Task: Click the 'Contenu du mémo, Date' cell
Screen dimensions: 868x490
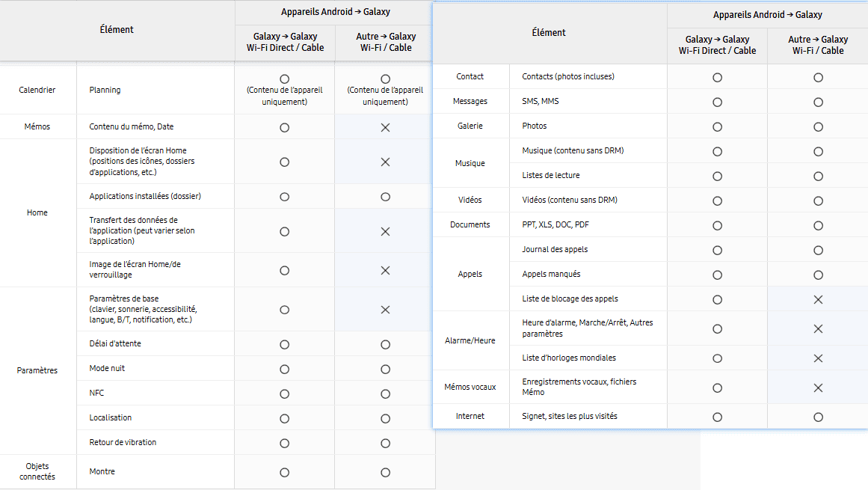Action: tap(156, 126)
